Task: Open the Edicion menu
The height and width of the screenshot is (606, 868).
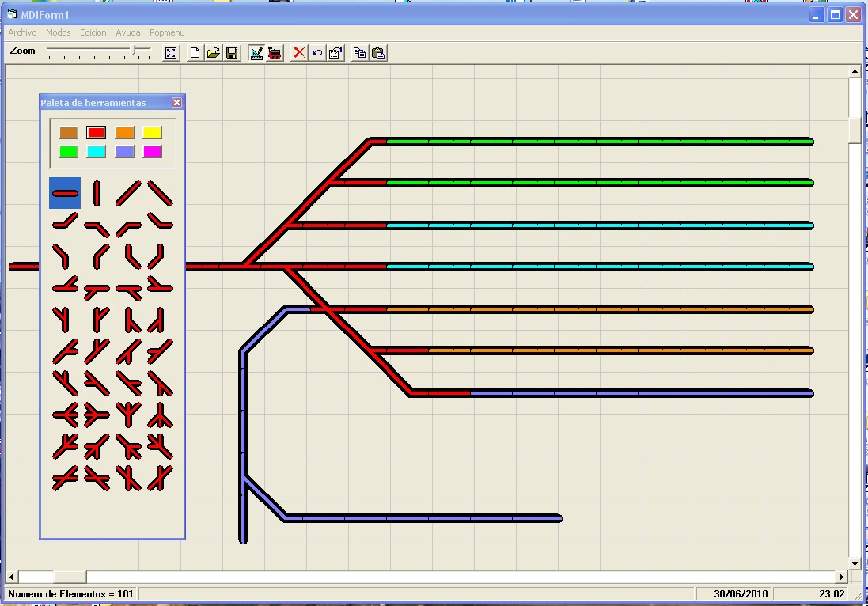Action: tap(93, 32)
